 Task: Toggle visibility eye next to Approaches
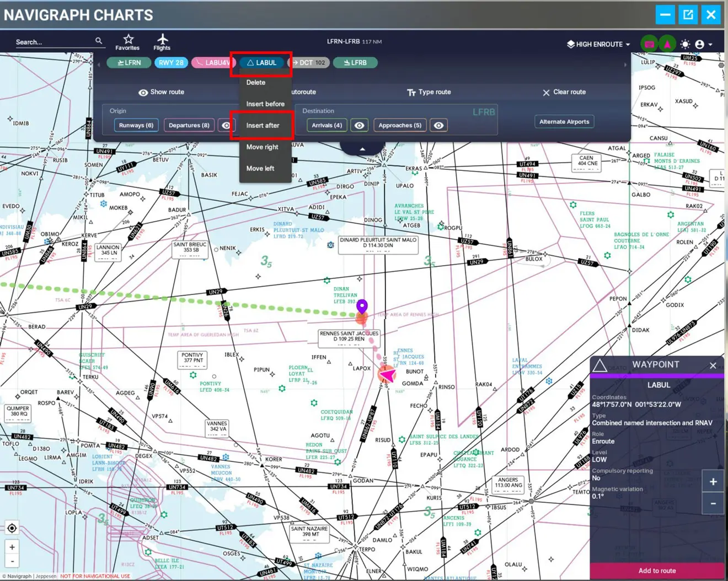[438, 126]
